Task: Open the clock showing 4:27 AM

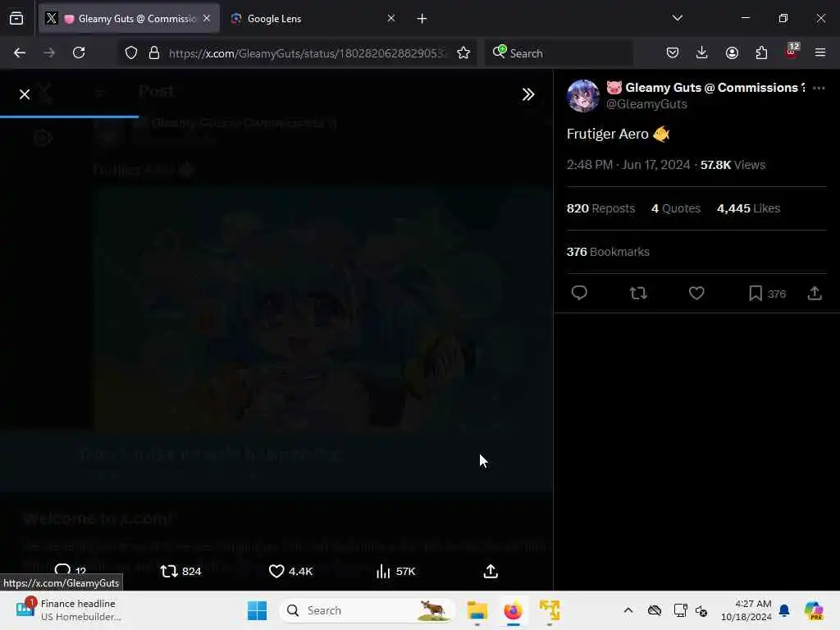Action: (x=746, y=610)
